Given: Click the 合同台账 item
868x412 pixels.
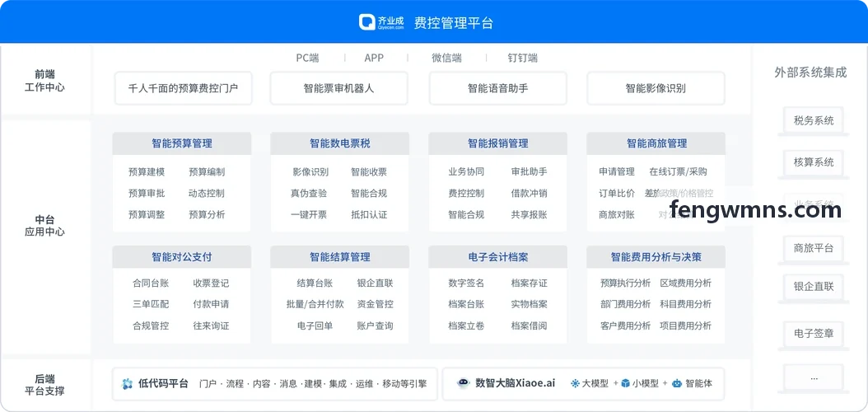Looking at the screenshot, I should 151,283.
